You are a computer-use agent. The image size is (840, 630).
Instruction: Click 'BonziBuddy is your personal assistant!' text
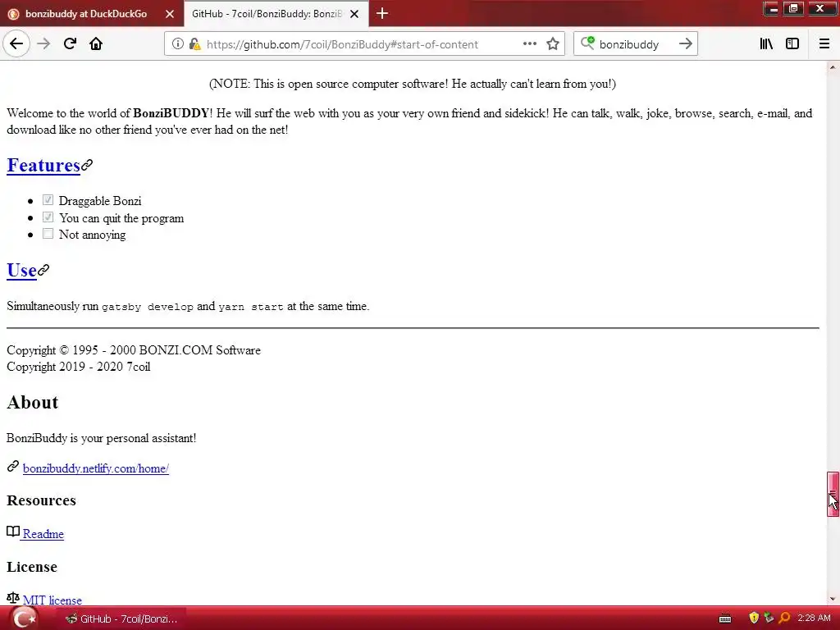pos(101,438)
